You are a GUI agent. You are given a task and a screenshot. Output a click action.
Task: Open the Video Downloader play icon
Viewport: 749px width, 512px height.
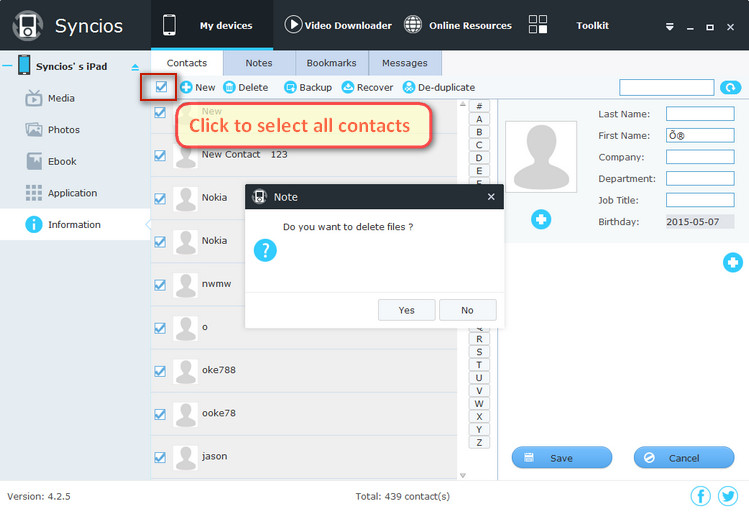tap(293, 24)
